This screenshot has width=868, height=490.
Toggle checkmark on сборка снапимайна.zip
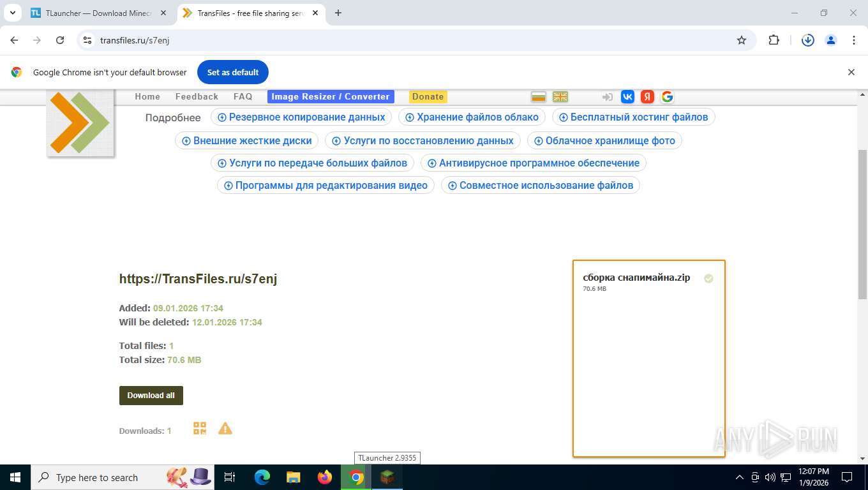pyautogui.click(x=708, y=278)
